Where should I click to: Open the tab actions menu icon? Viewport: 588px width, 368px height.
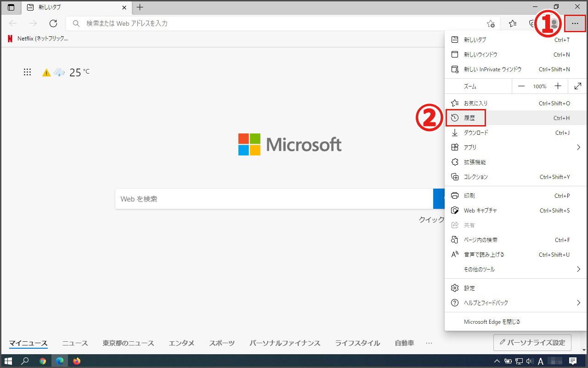11,7
